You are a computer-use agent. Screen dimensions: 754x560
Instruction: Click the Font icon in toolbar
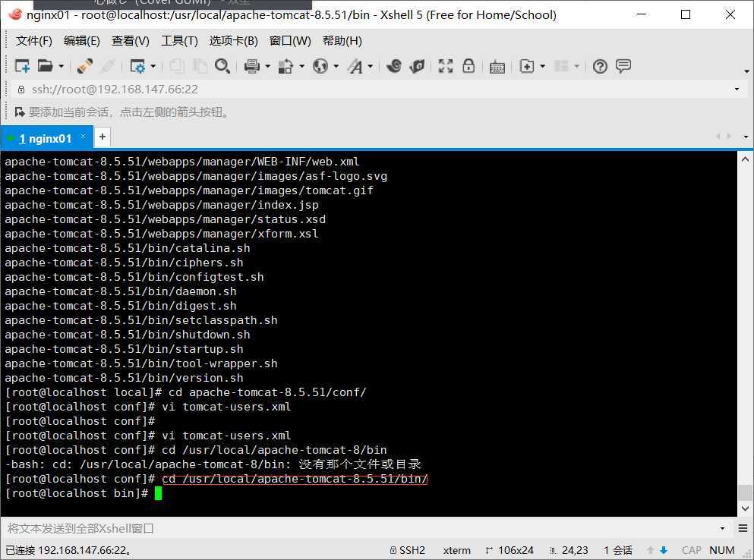356,66
